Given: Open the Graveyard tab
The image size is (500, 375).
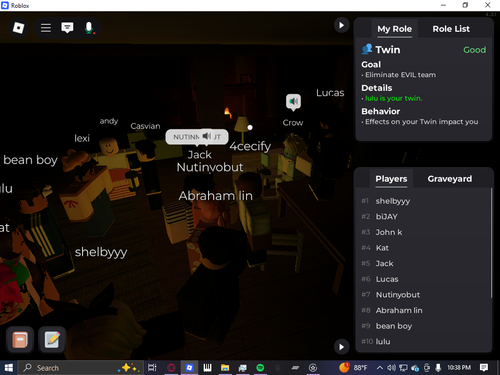Looking at the screenshot, I should pyautogui.click(x=449, y=179).
